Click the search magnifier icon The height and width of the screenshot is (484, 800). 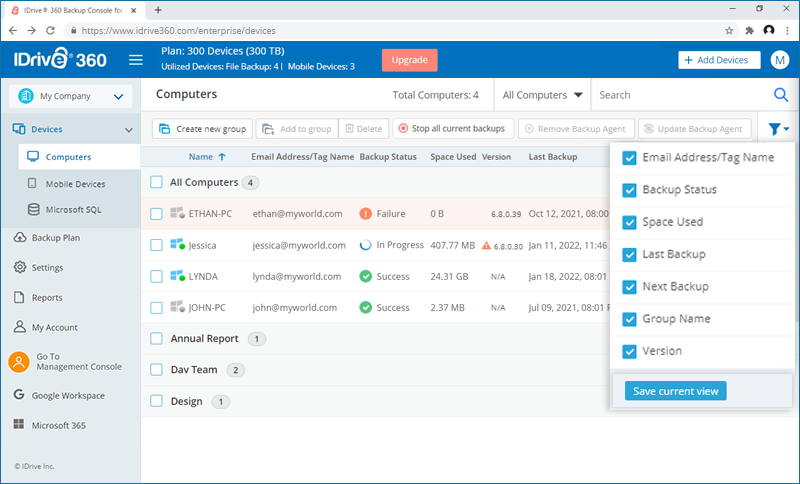[781, 95]
